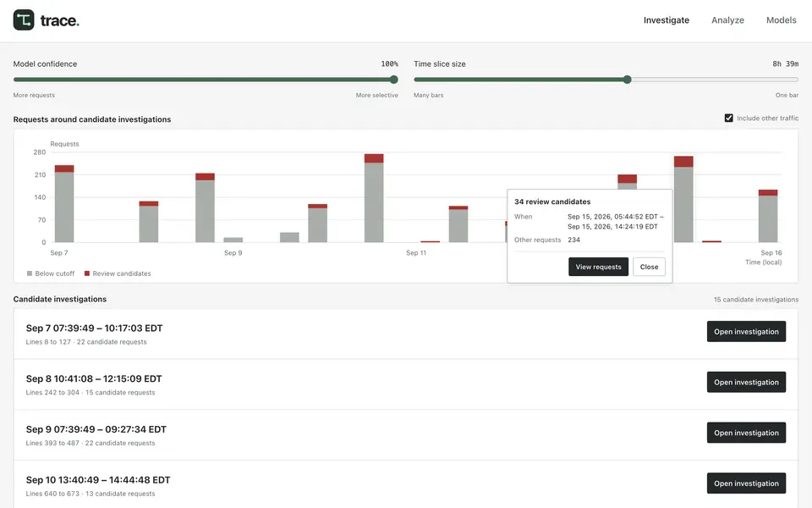Click Other requests value '234'

(573, 240)
